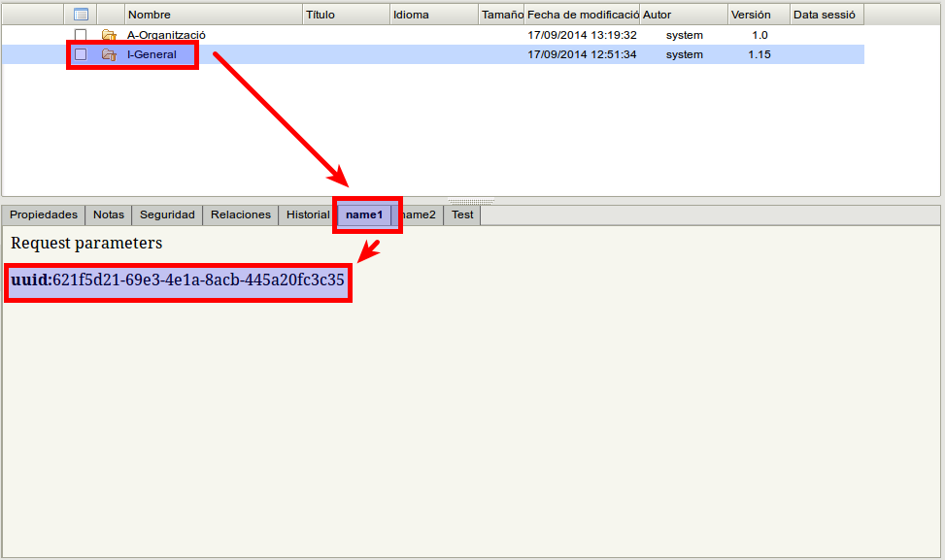Click the select-all list icon in header
The image size is (945, 560).
[x=81, y=15]
